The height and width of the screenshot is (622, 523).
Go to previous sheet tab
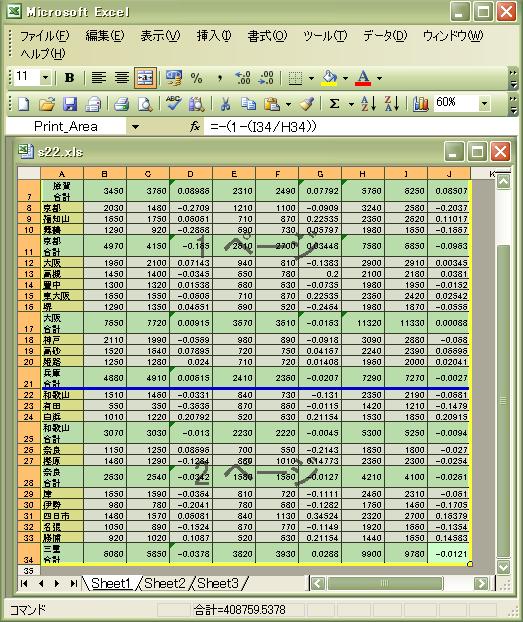pyautogui.click(x=41, y=584)
